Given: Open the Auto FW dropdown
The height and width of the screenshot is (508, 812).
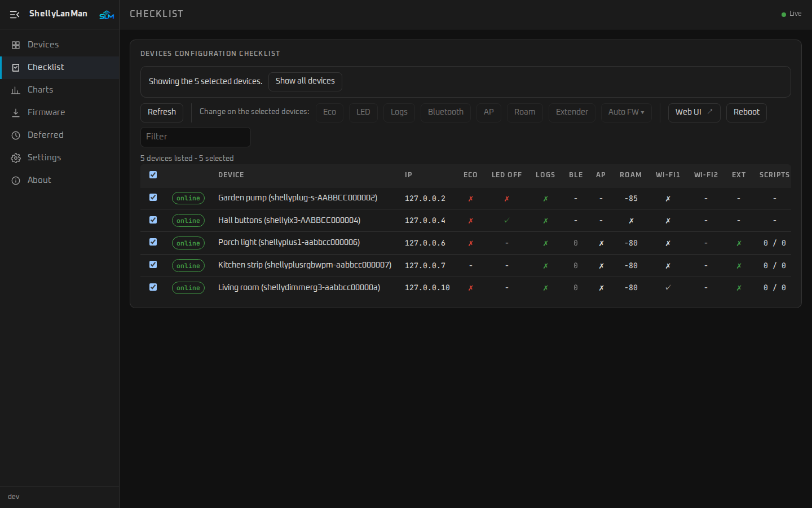Looking at the screenshot, I should [626, 112].
